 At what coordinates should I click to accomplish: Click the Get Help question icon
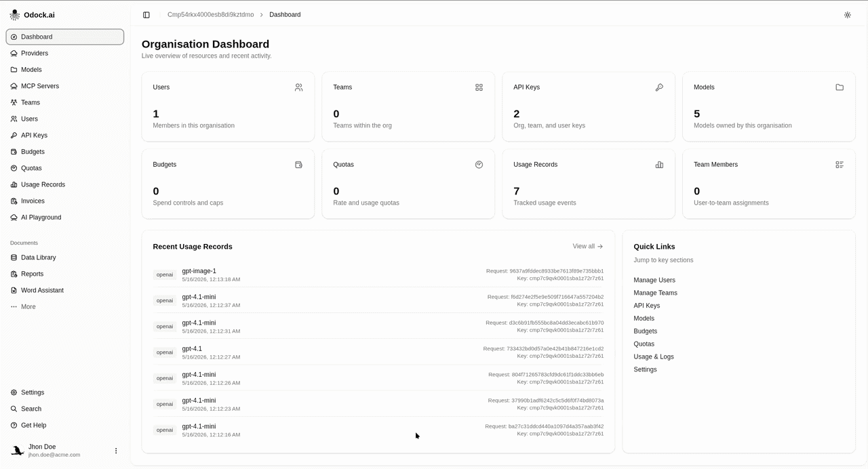pyautogui.click(x=14, y=426)
